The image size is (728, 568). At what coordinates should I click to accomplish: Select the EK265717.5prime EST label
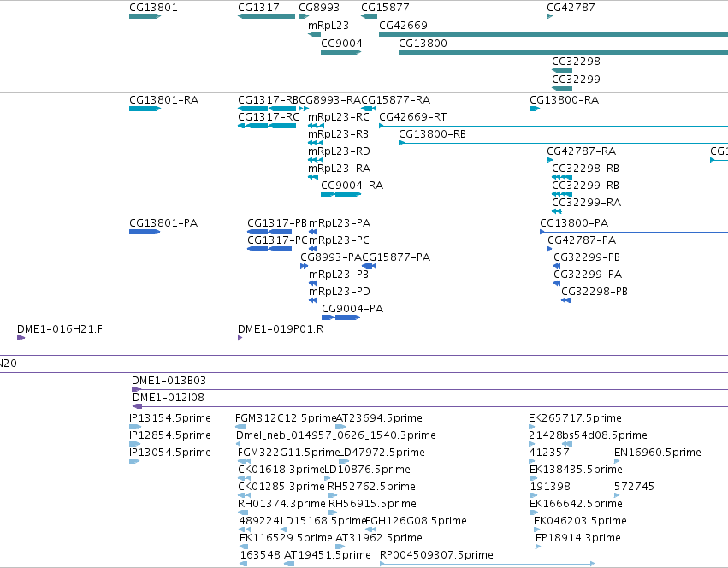575,418
